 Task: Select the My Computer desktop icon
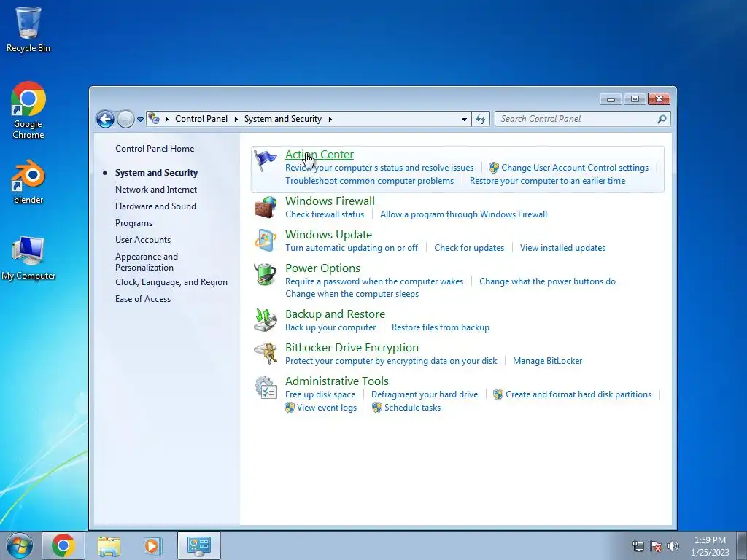[28, 258]
